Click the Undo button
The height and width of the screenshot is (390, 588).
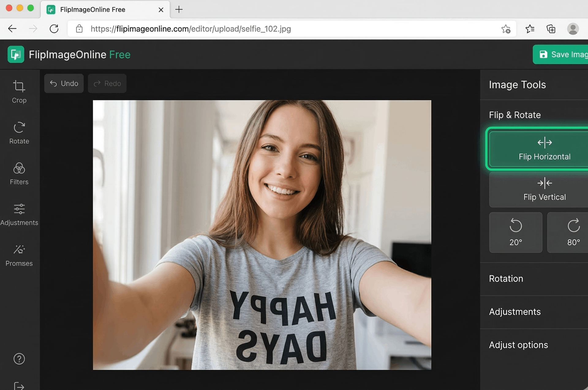(x=64, y=83)
